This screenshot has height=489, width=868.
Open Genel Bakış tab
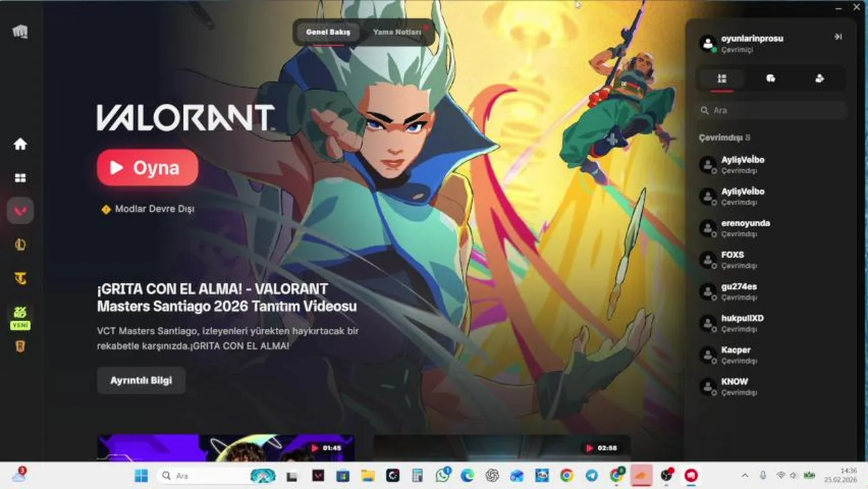pos(328,32)
